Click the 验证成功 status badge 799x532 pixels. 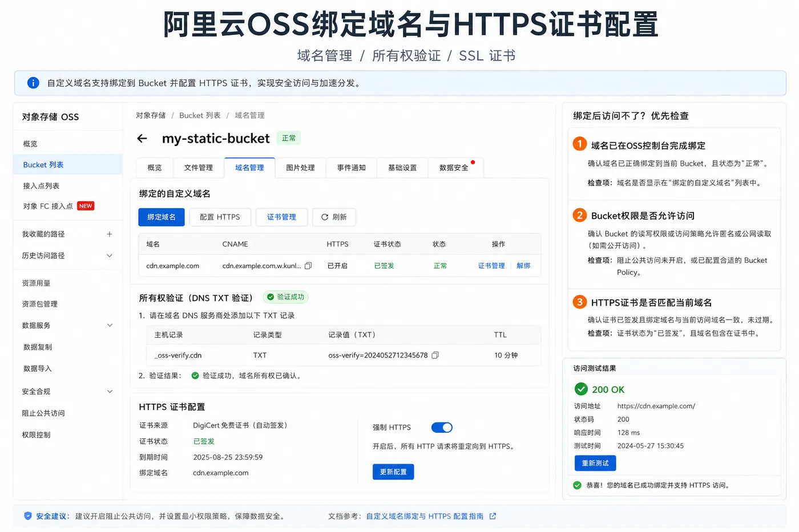(286, 297)
